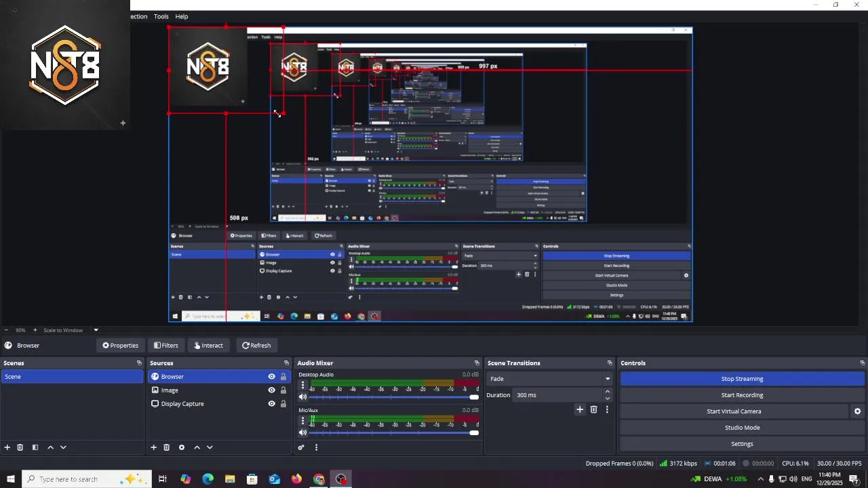This screenshot has height=488, width=868.
Task: Decrease transition duration stepper down
Action: [x=607, y=399]
